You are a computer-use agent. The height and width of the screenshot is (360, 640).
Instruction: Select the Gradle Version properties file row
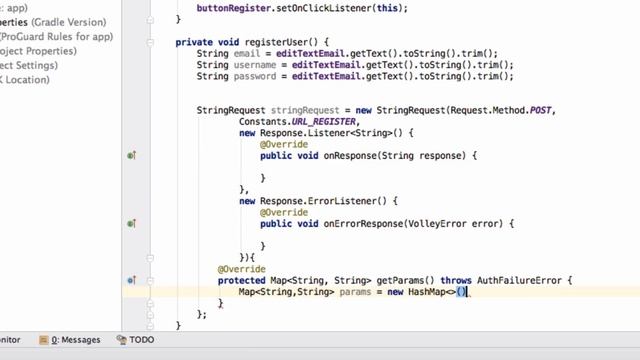click(53, 22)
